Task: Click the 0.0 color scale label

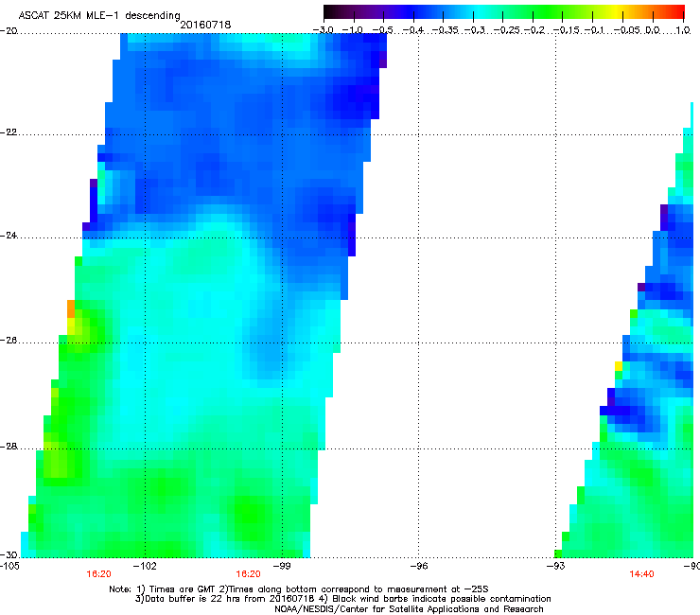Action: 653,30
